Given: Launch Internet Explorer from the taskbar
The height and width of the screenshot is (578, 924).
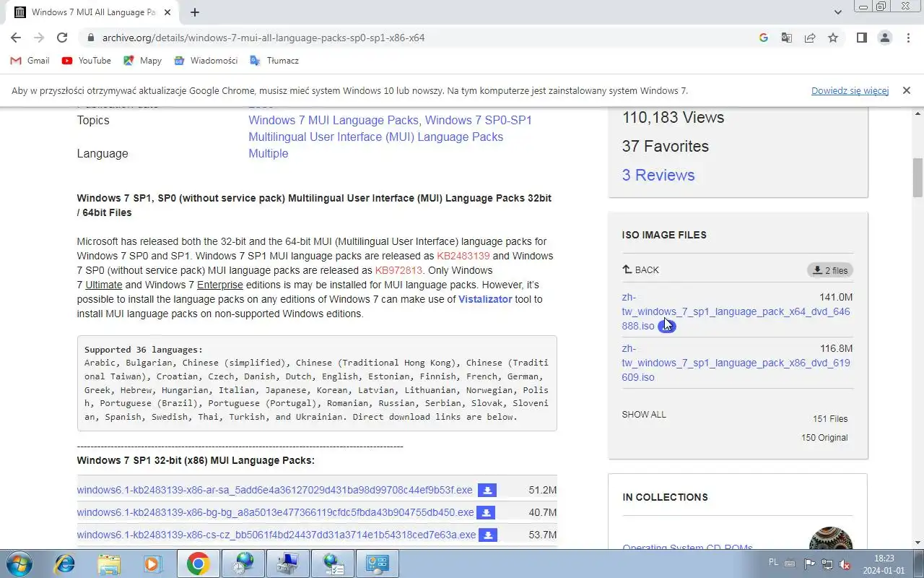Looking at the screenshot, I should (65, 564).
